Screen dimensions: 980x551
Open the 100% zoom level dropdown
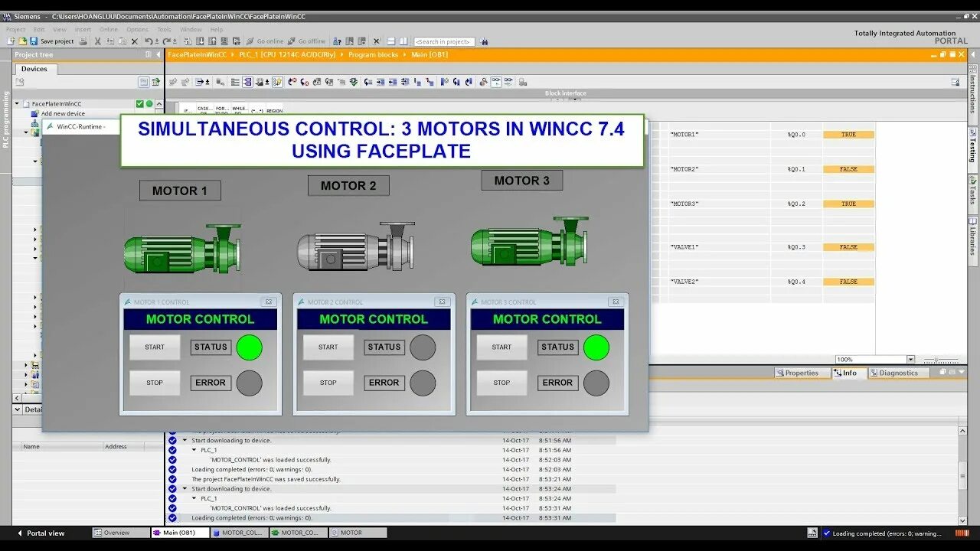pos(911,358)
